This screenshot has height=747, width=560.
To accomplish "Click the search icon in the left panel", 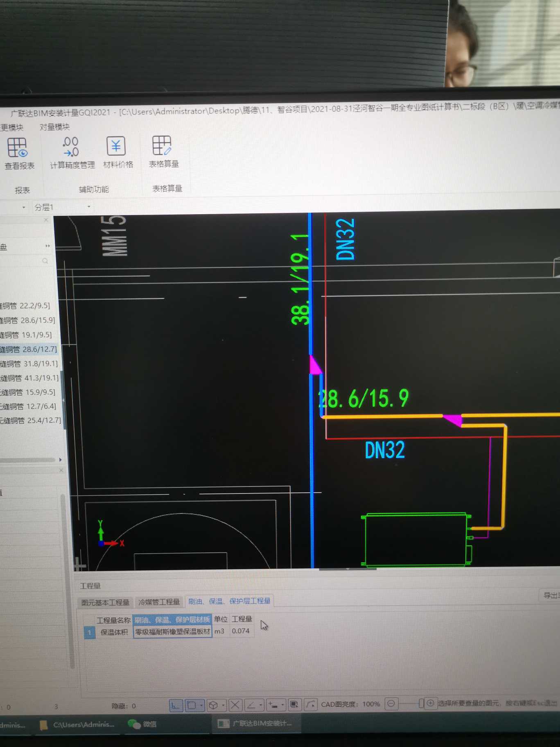I will coord(45,261).
